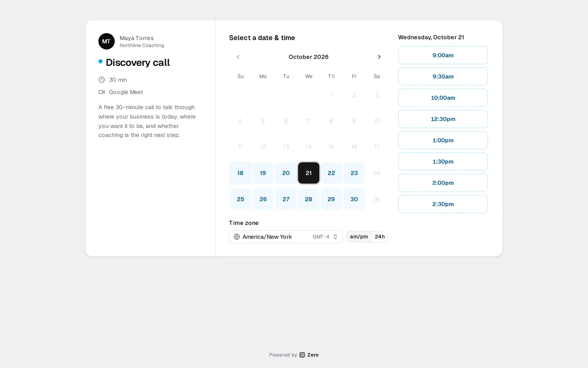
Task: Click the MT avatar of Maya Torres
Action: click(x=106, y=41)
